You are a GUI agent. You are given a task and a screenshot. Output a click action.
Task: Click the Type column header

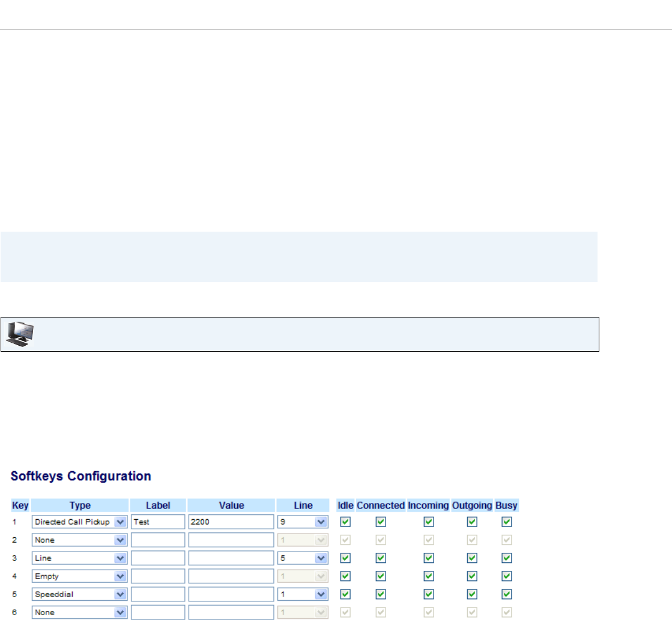click(x=80, y=505)
